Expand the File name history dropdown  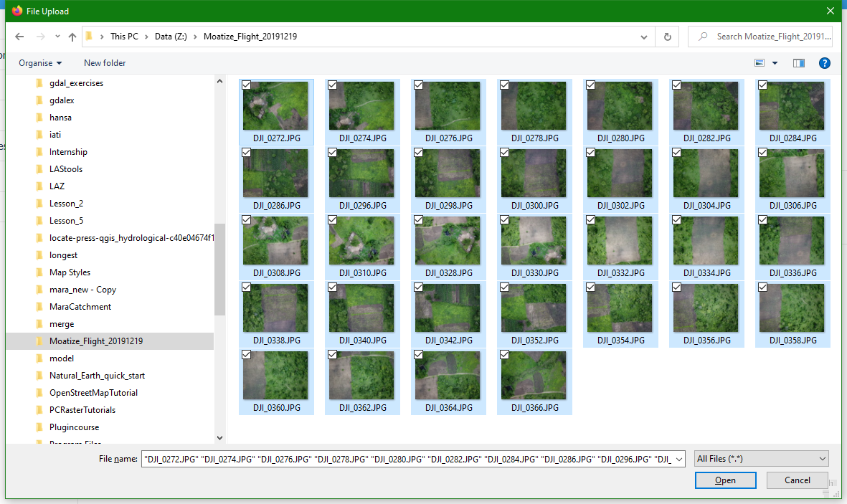(x=679, y=459)
